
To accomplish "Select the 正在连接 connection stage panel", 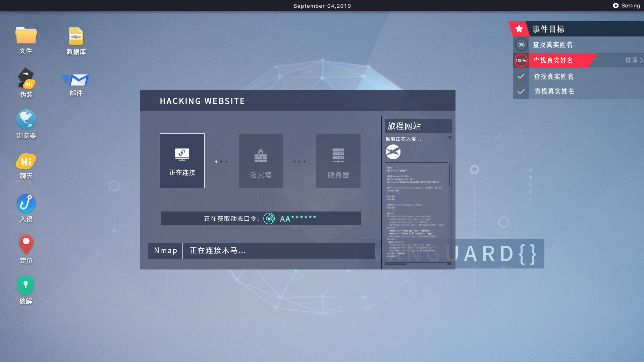I will (x=182, y=161).
